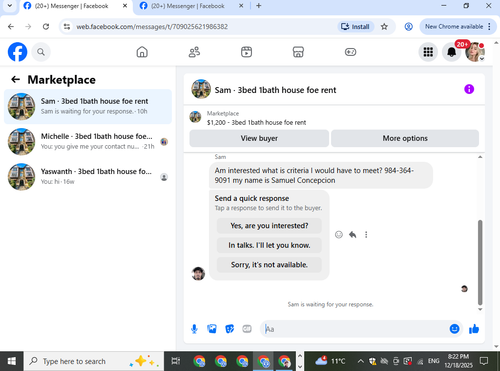This screenshot has width=500, height=371.
Task: Open Task View on the taskbar
Action: (175, 361)
